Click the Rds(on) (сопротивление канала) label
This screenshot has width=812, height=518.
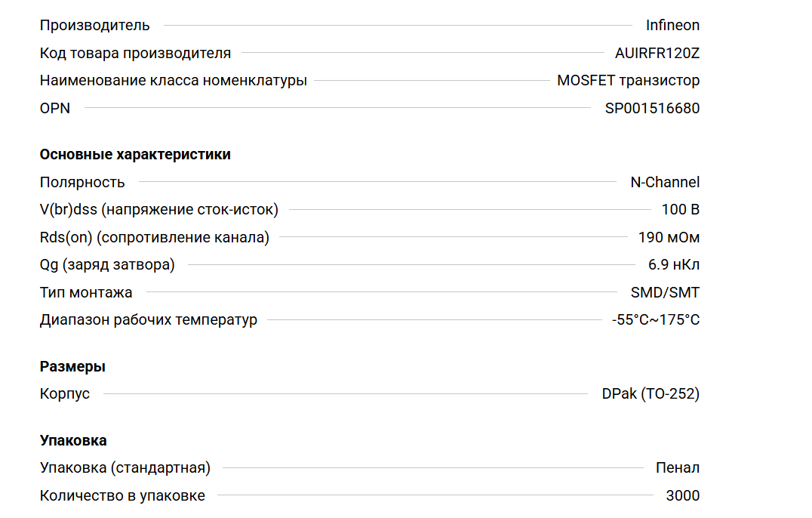pyautogui.click(x=155, y=237)
